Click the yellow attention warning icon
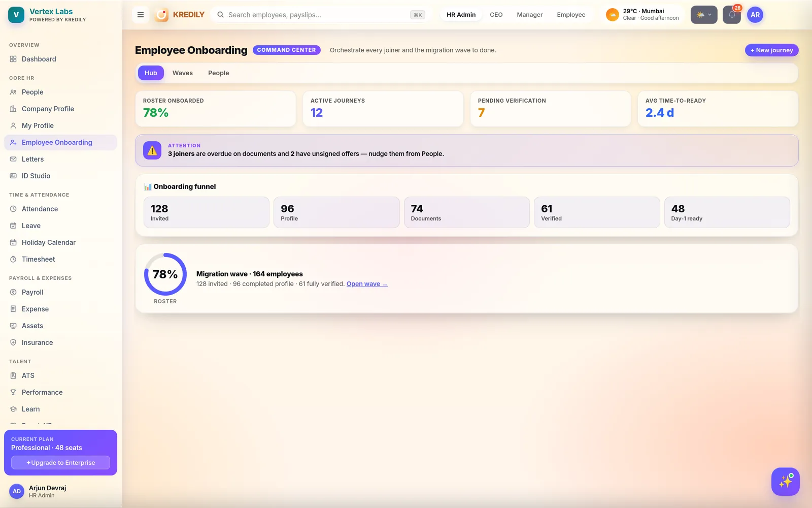812x508 pixels. click(152, 150)
